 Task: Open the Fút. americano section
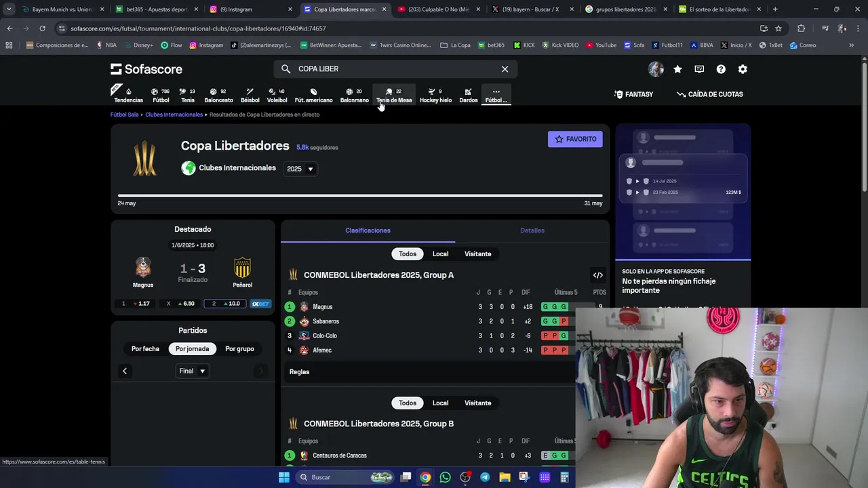click(313, 95)
